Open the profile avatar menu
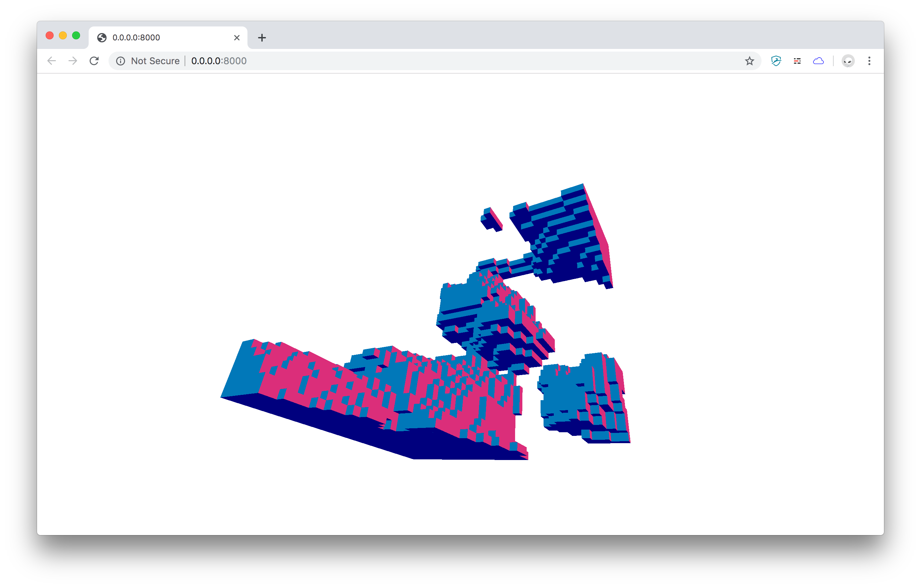Image resolution: width=921 pixels, height=588 pixels. point(848,61)
